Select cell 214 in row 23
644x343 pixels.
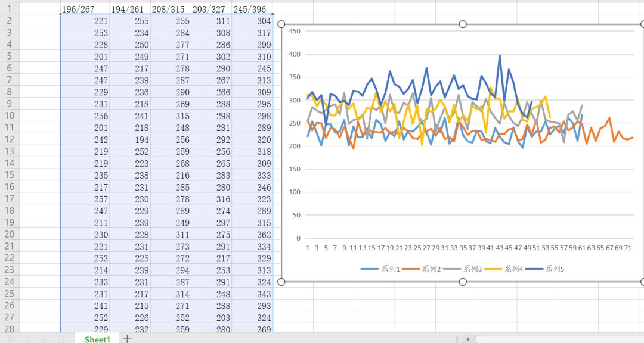pyautogui.click(x=85, y=271)
